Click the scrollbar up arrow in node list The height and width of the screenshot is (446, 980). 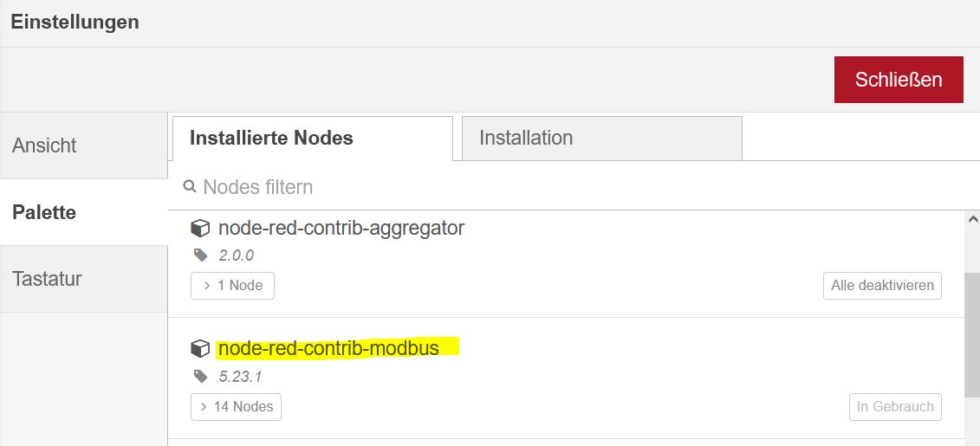pos(972,219)
